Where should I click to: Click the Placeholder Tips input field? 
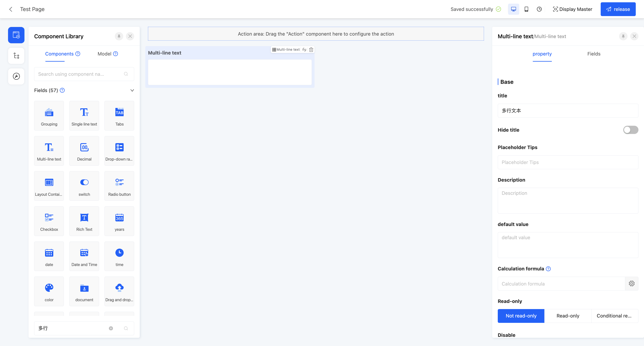pyautogui.click(x=568, y=162)
